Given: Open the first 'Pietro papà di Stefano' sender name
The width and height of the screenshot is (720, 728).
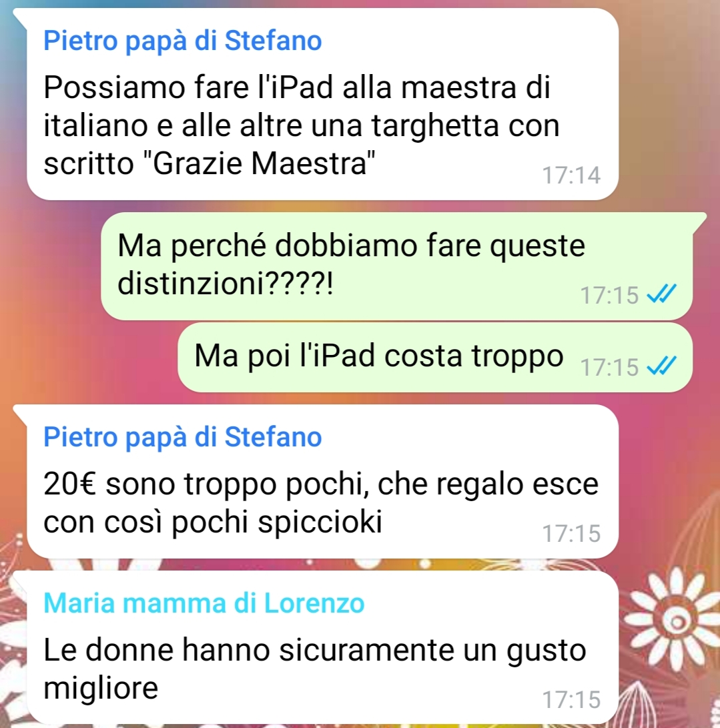Looking at the screenshot, I should click(x=182, y=41).
